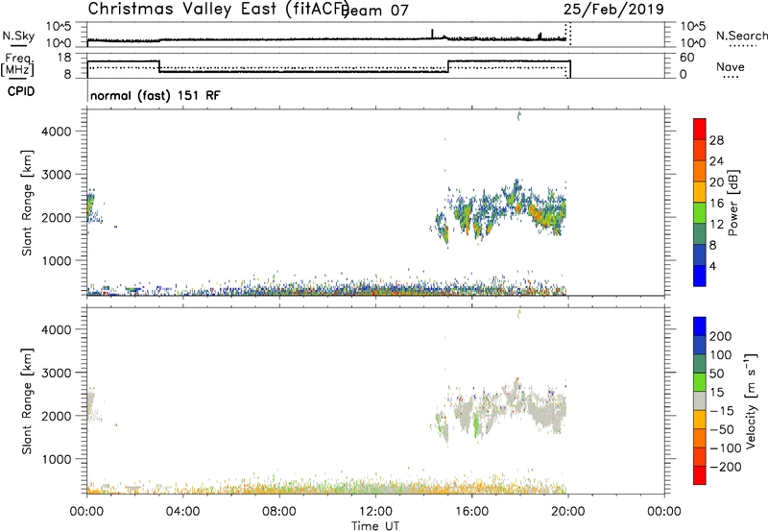Click the "08:00" time axis label
The width and height of the screenshot is (768, 532).
click(279, 512)
